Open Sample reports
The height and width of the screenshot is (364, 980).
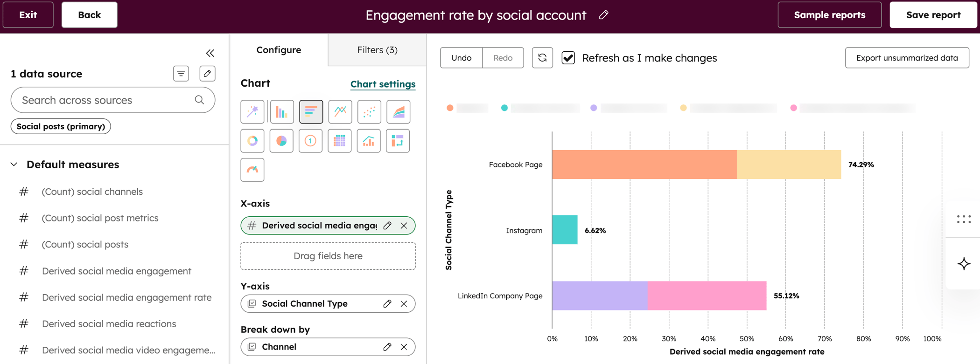point(830,15)
